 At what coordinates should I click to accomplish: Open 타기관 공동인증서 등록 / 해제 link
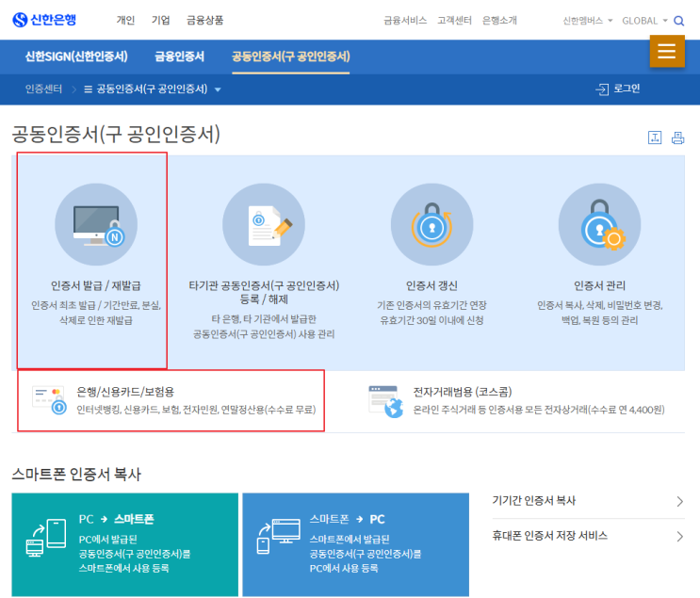pyautogui.click(x=264, y=292)
